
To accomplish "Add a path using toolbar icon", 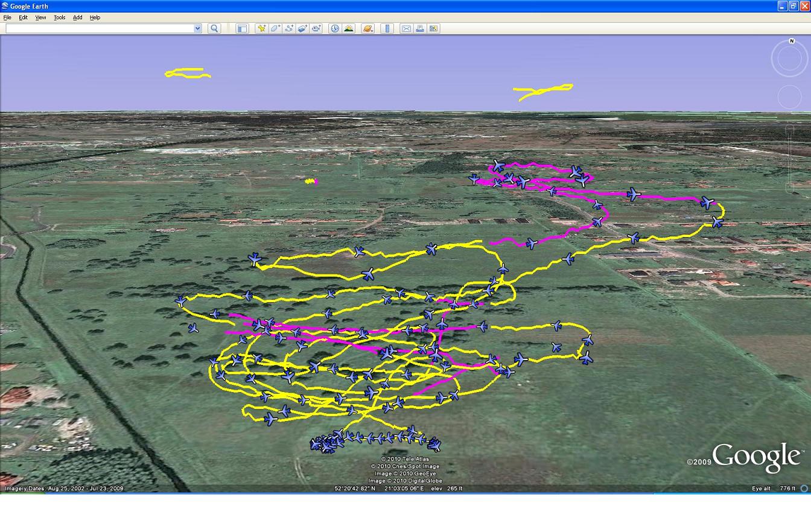I will (289, 28).
